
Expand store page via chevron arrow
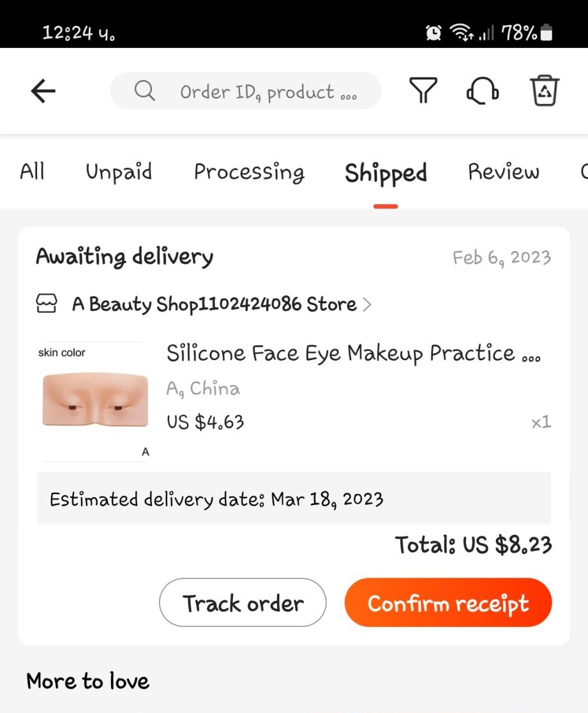[366, 304]
